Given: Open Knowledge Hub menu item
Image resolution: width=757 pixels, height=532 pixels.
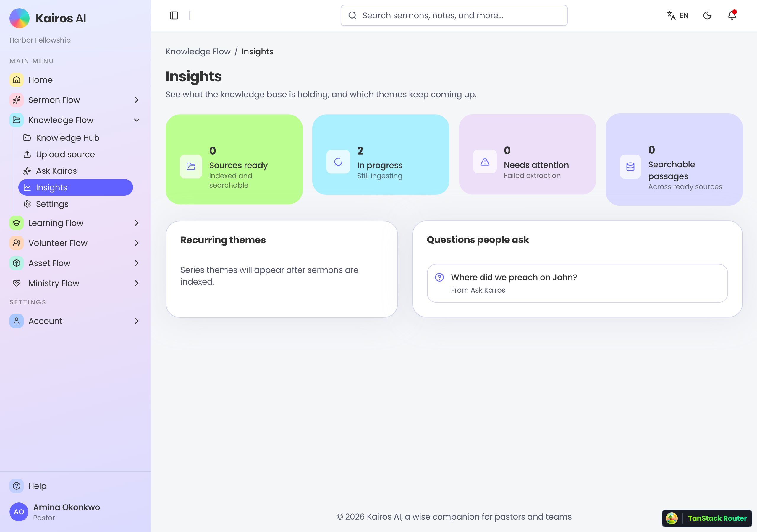Looking at the screenshot, I should click(75, 137).
